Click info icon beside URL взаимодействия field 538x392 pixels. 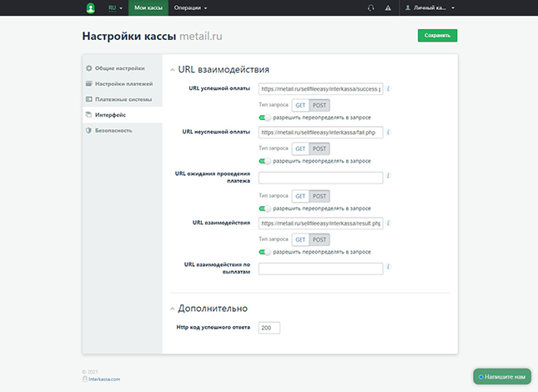pos(390,223)
